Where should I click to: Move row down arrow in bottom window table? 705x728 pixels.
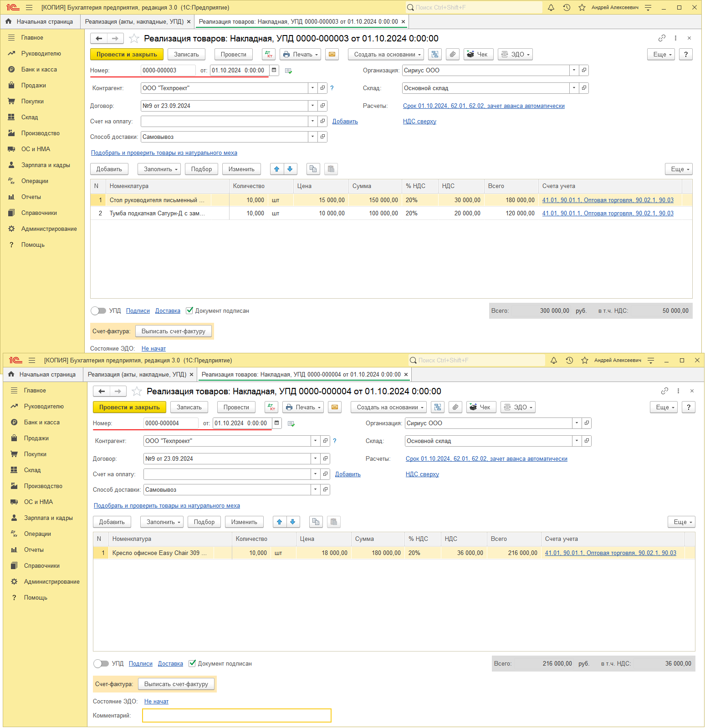click(292, 522)
